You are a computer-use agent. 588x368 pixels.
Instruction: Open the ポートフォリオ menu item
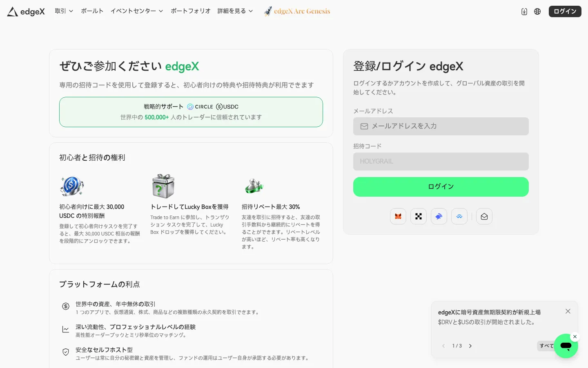[x=190, y=11]
